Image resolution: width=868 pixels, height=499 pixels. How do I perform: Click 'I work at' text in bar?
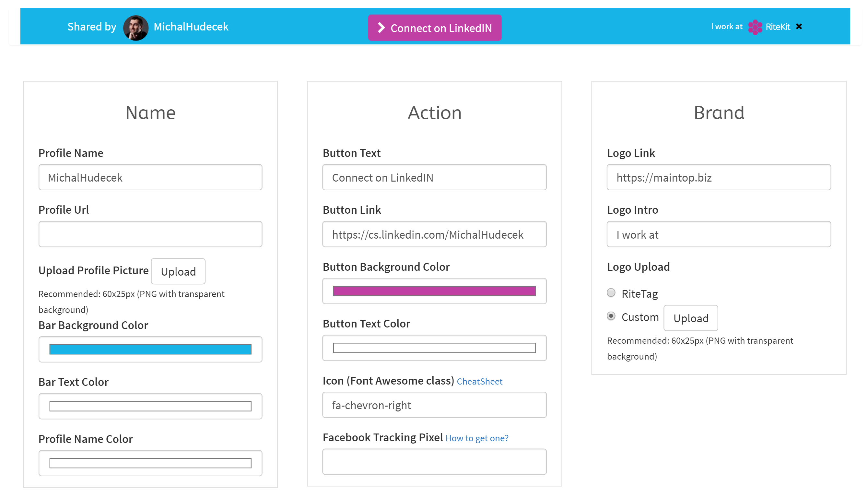pos(727,27)
